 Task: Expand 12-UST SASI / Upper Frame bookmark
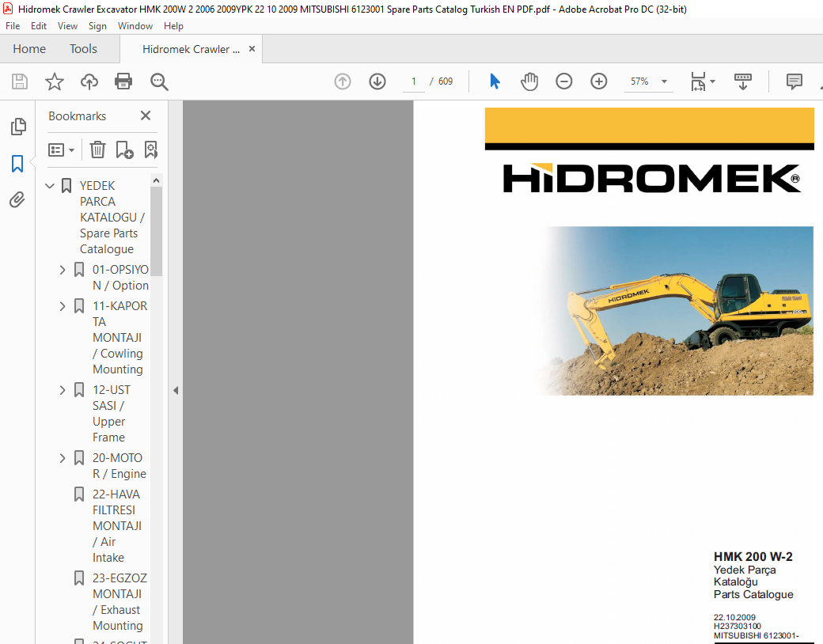tap(63, 390)
